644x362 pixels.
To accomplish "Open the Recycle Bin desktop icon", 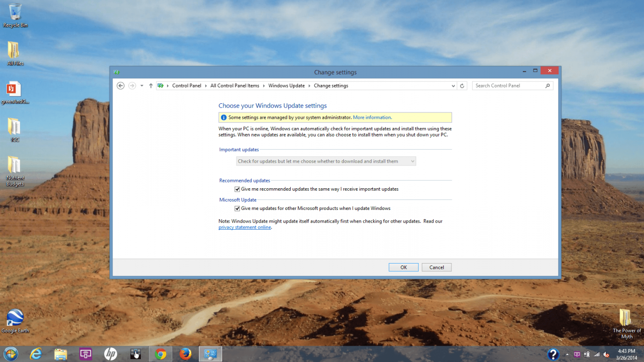I will coord(15,14).
